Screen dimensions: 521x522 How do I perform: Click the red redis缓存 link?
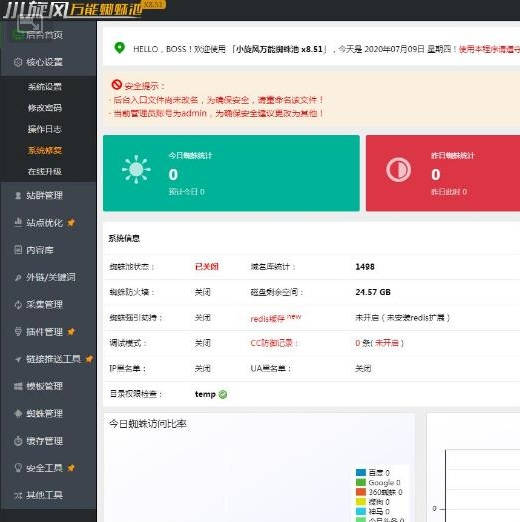(x=267, y=319)
